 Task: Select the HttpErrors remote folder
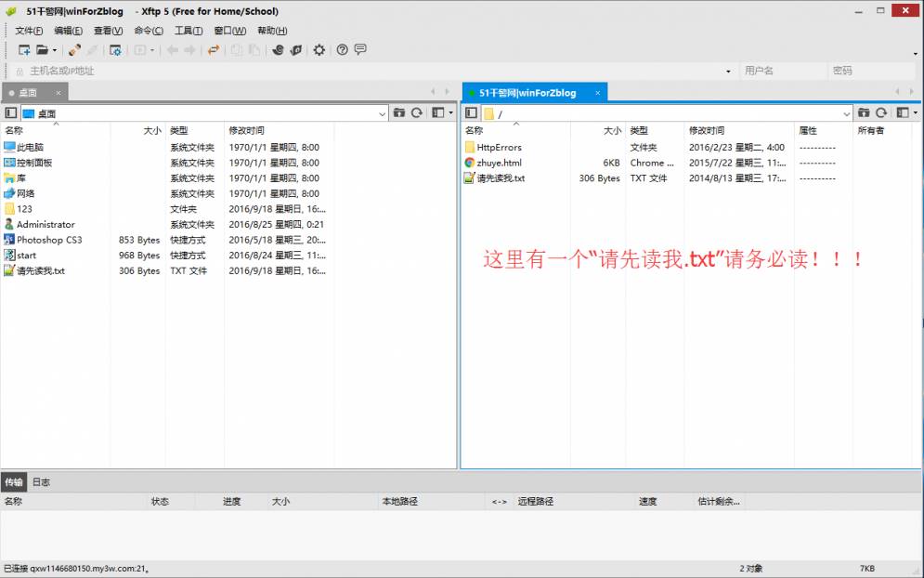pyautogui.click(x=493, y=148)
